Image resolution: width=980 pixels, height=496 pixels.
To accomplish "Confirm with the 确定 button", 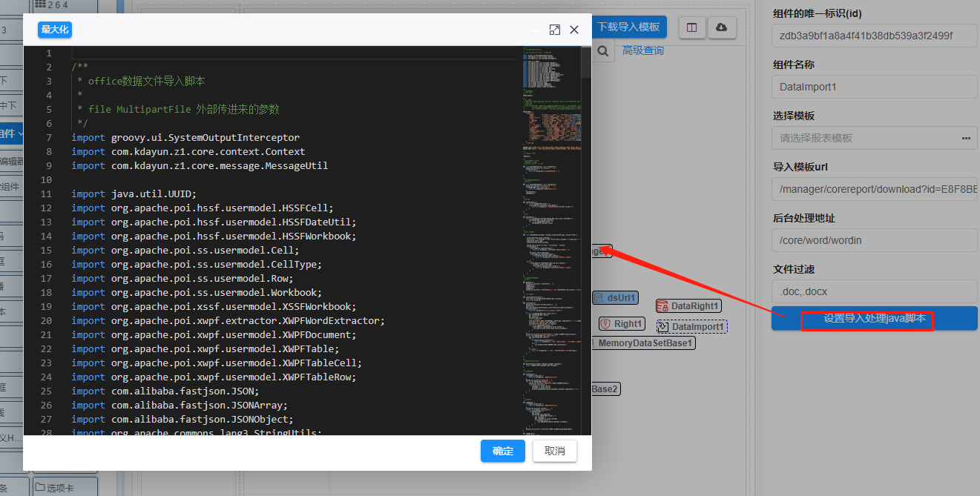I will [502, 451].
